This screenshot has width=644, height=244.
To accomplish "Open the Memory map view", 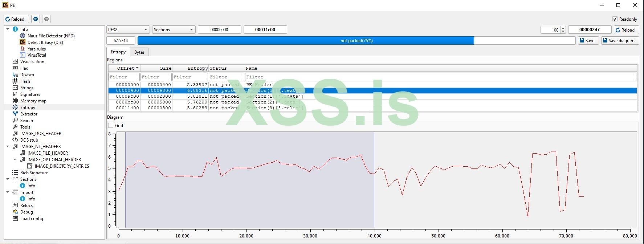I will coord(33,101).
